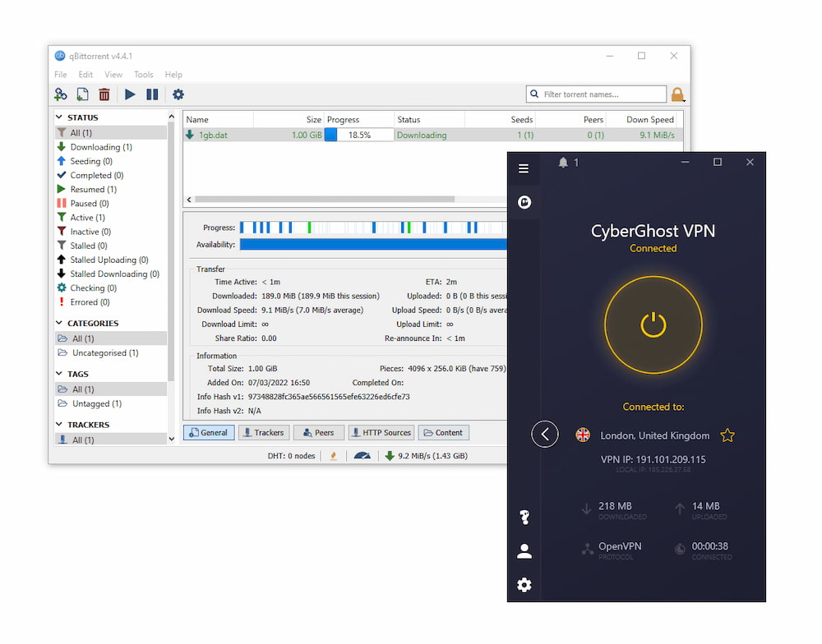Select Downloading (1) status filter
The width and height of the screenshot is (822, 644).
coord(100,147)
